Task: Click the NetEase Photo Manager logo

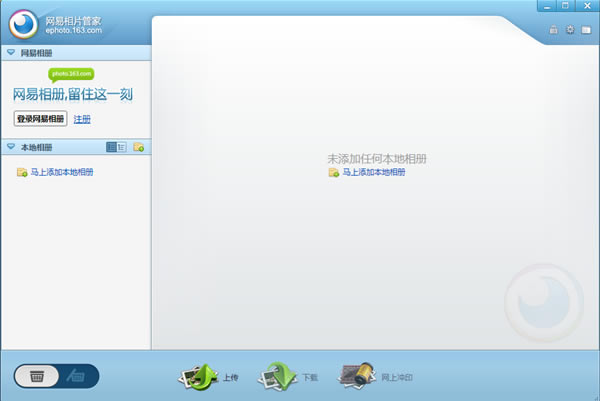Action: [x=24, y=24]
